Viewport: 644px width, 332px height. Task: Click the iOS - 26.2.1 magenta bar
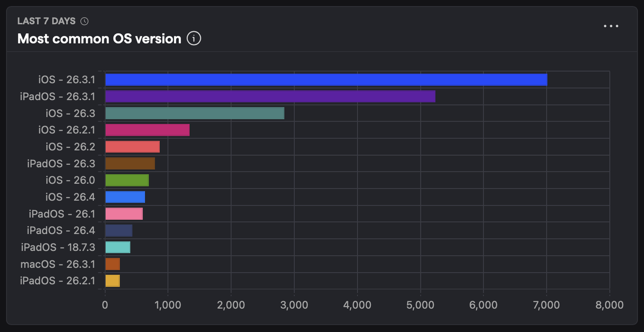click(x=147, y=130)
